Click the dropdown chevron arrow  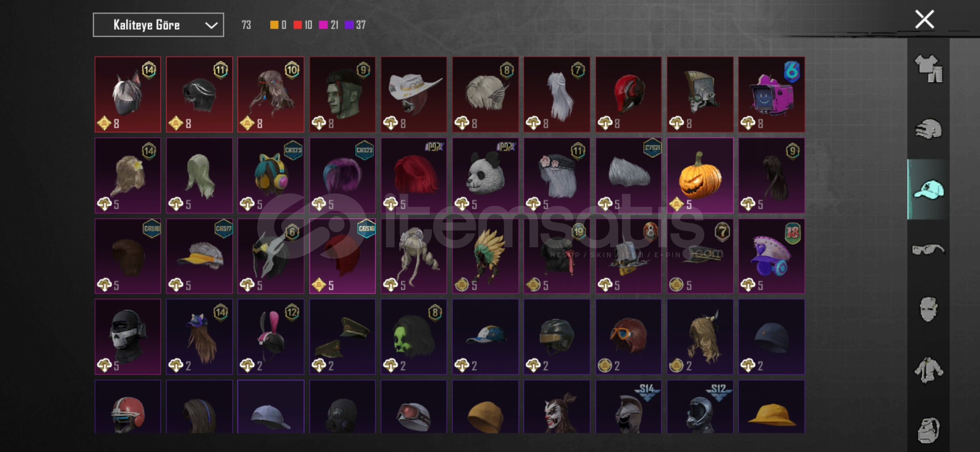[x=211, y=26]
